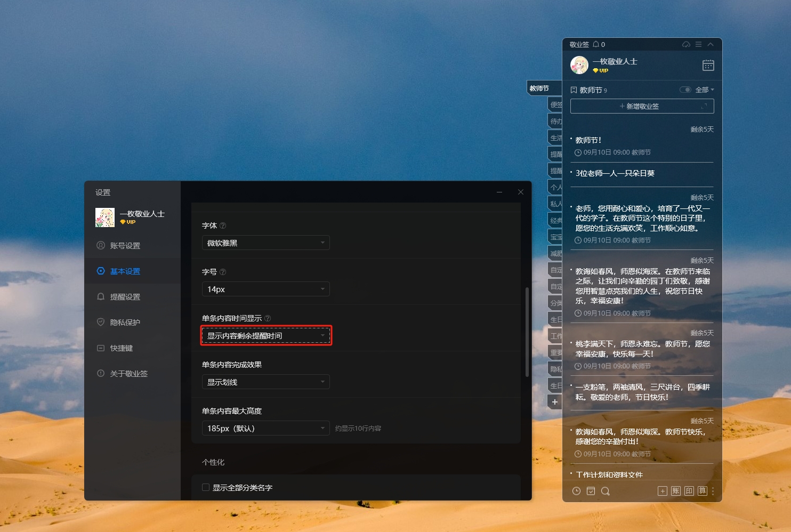Open the 印 icon in the bottom toolbar
The width and height of the screenshot is (791, 532).
(x=689, y=491)
